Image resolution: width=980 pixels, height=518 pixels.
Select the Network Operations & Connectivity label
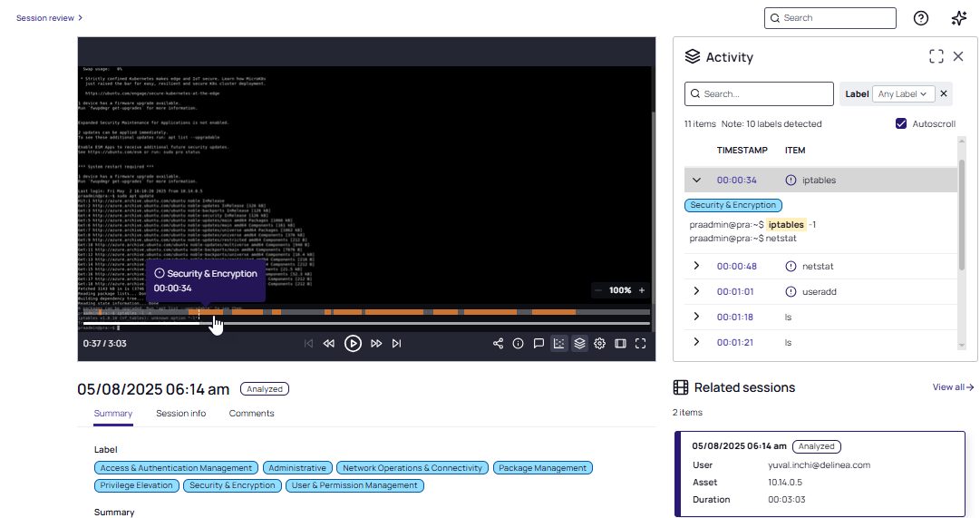click(412, 468)
